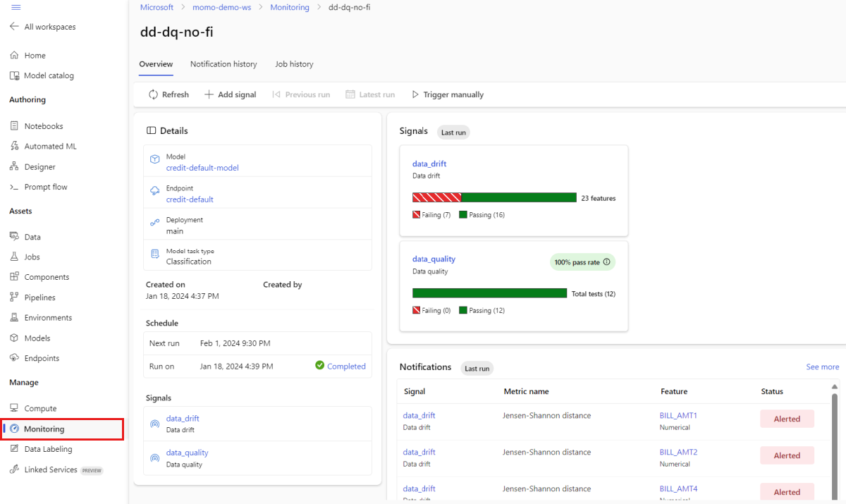Switch to the Notification history tab
This screenshot has width=846, height=504.
pyautogui.click(x=223, y=63)
